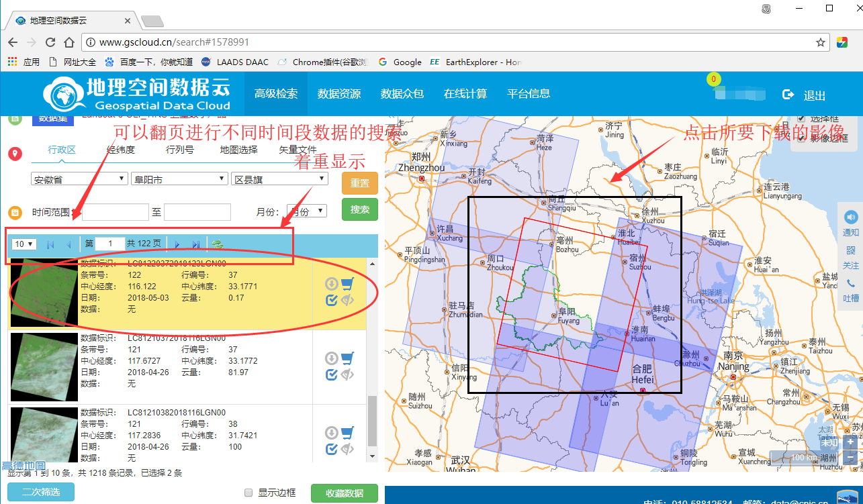Click the orange 重置 reset button
The image size is (863, 504).
360,183
